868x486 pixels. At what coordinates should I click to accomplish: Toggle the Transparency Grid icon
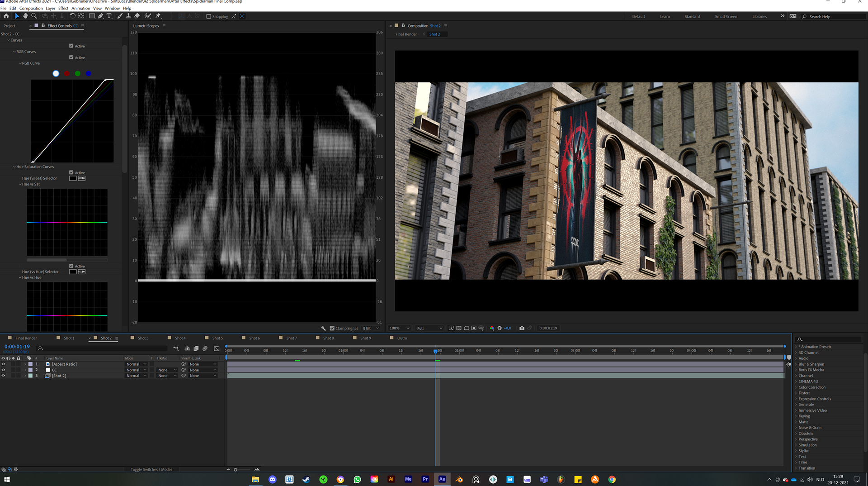(x=459, y=329)
